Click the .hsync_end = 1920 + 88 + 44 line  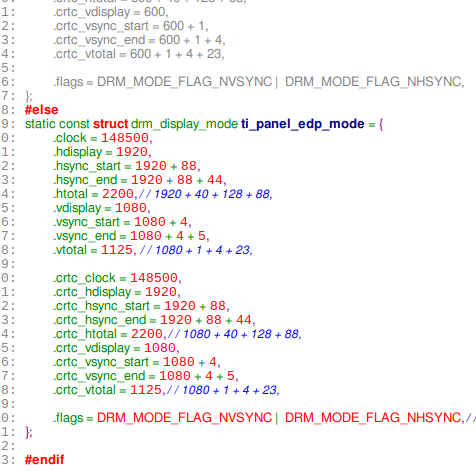(x=140, y=180)
